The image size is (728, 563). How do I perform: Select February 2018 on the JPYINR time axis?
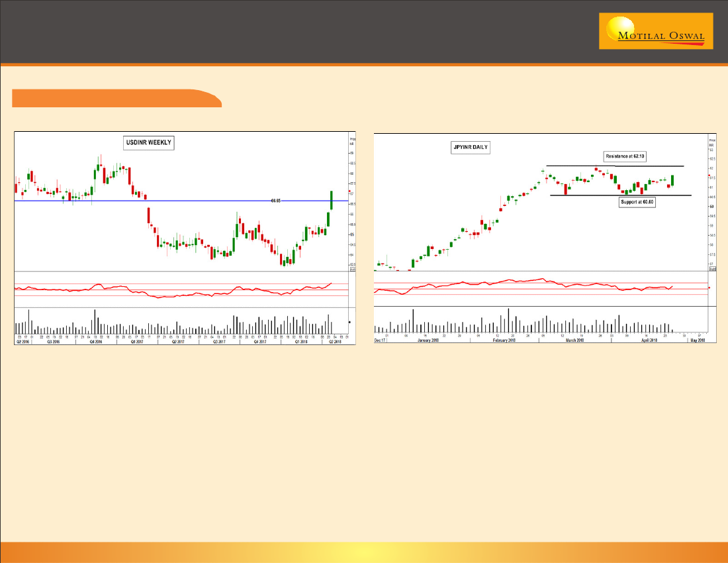click(x=504, y=340)
